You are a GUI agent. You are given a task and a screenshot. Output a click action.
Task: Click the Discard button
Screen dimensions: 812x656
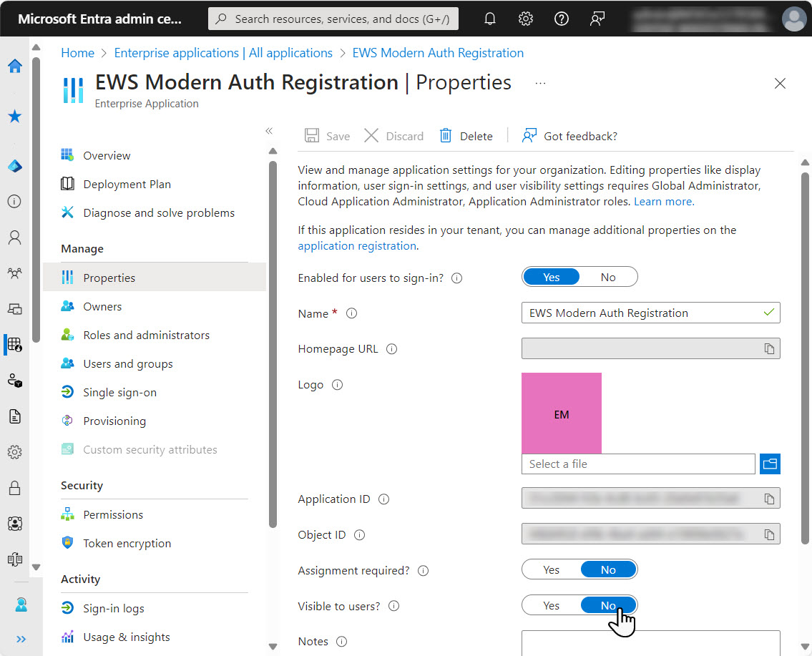pyautogui.click(x=394, y=136)
